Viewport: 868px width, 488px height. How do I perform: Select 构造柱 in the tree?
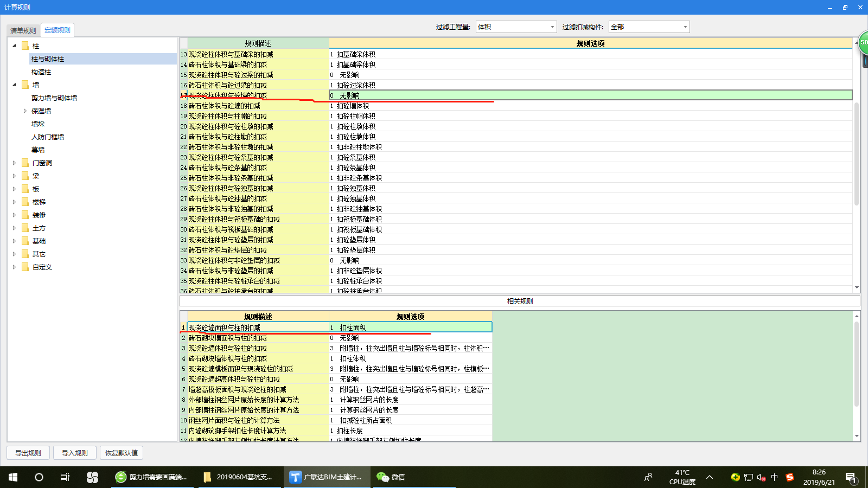(x=41, y=72)
